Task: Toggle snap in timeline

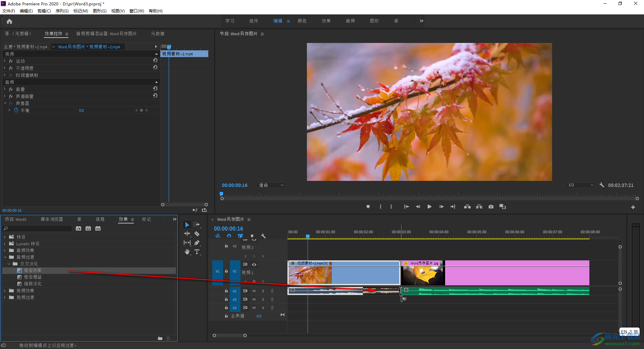Action: click(229, 236)
